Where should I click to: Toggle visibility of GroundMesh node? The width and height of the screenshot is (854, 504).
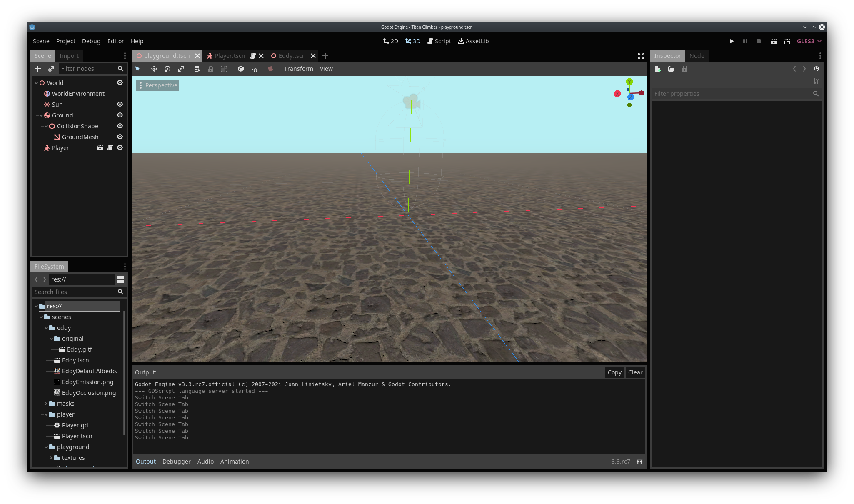coord(120,137)
